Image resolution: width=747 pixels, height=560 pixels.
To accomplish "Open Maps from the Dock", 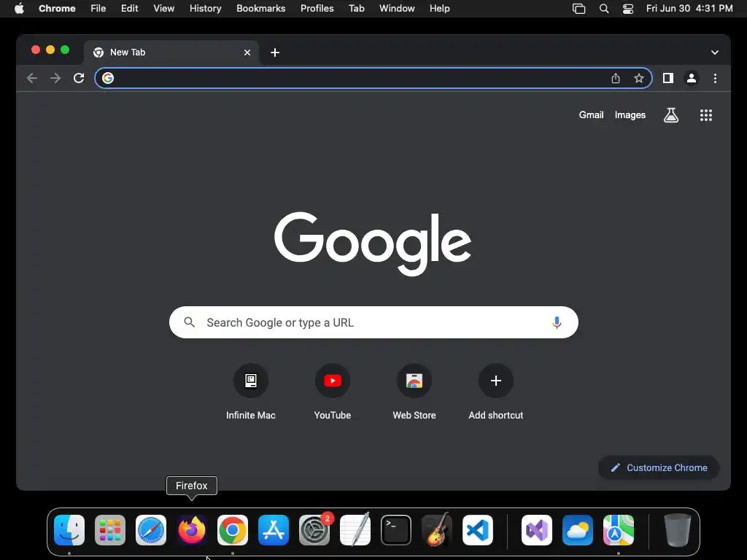I will coord(619,530).
